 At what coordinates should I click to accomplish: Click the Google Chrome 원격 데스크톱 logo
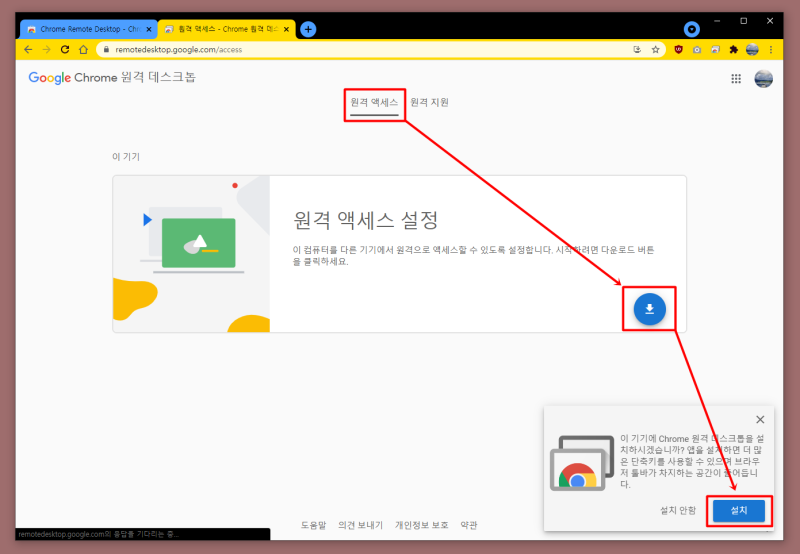112,78
